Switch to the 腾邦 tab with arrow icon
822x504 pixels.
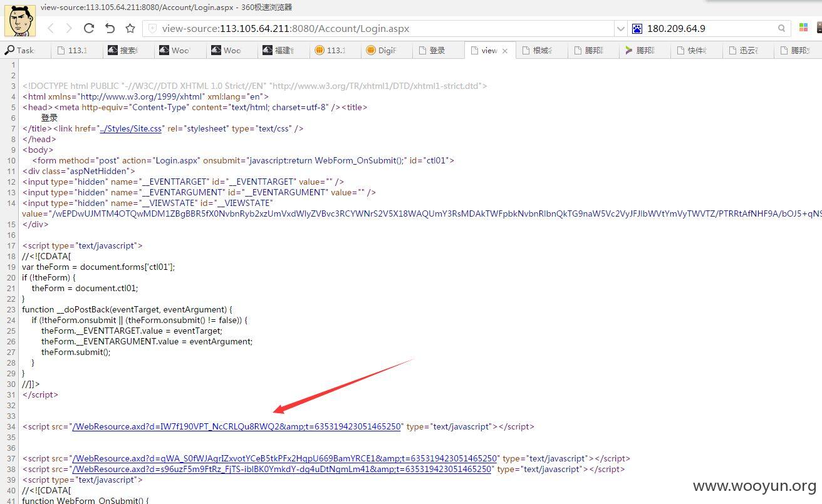point(645,50)
